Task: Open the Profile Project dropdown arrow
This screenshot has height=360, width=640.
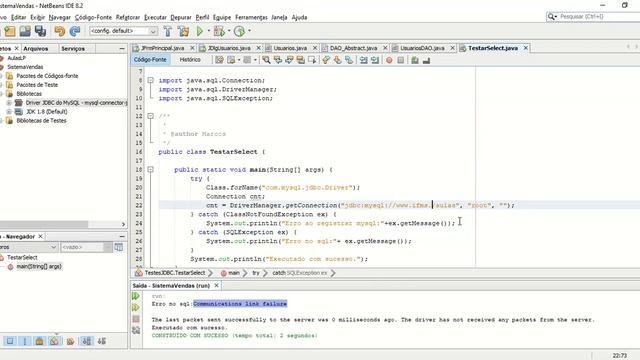Action: click(x=249, y=31)
